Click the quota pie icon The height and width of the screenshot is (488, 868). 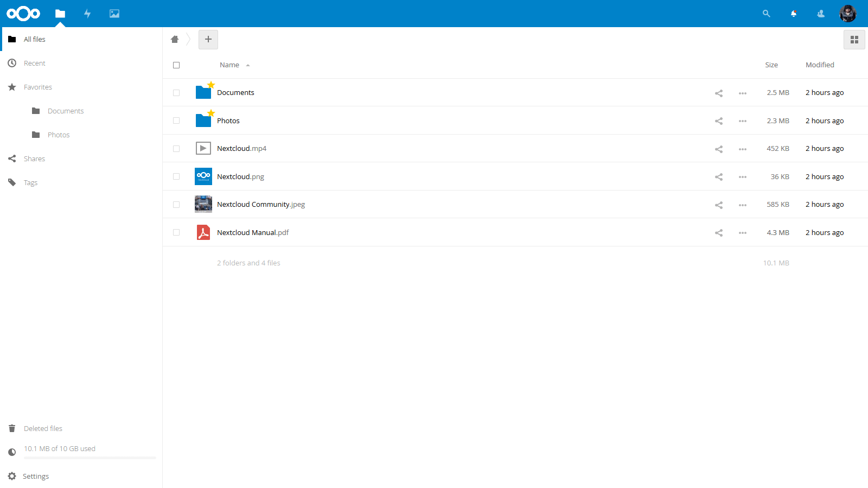[12, 452]
